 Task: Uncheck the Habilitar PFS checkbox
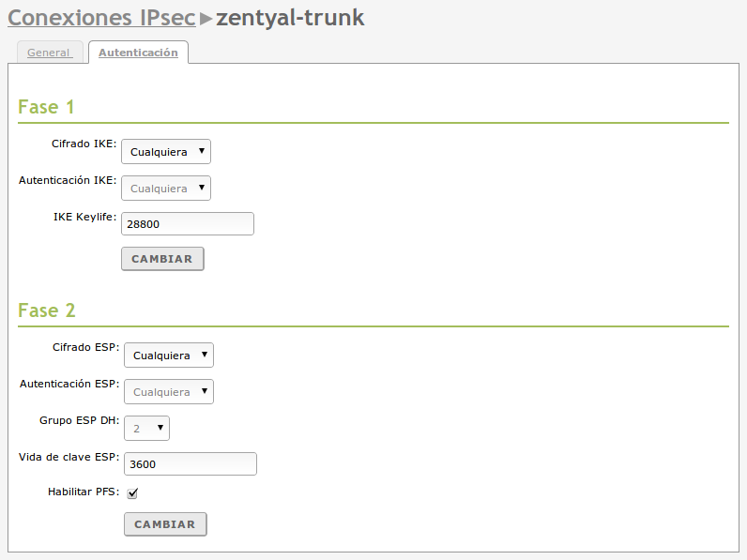coord(132,493)
